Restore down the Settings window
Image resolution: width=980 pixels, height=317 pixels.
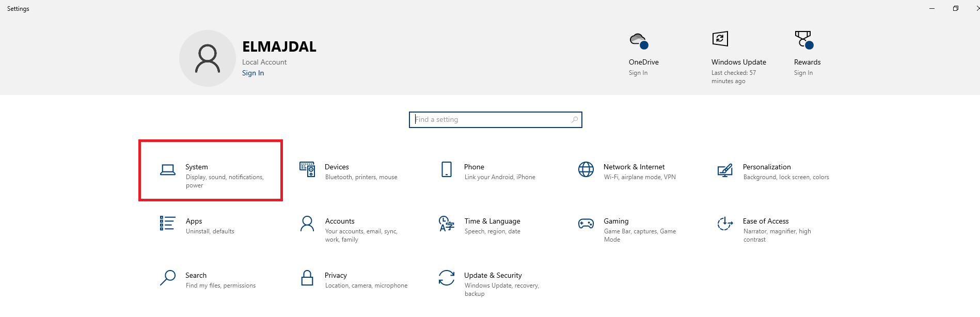point(956,8)
